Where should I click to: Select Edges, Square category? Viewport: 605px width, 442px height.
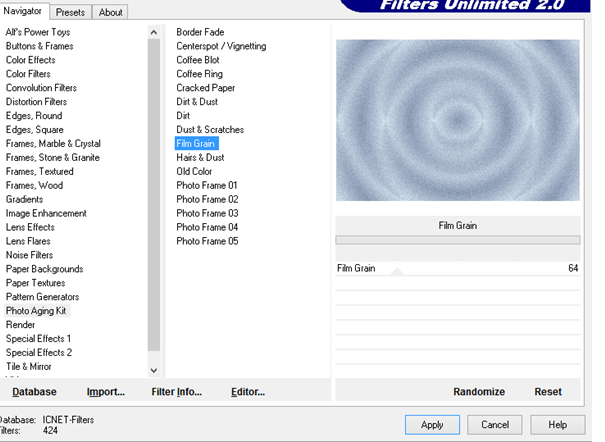click(35, 130)
